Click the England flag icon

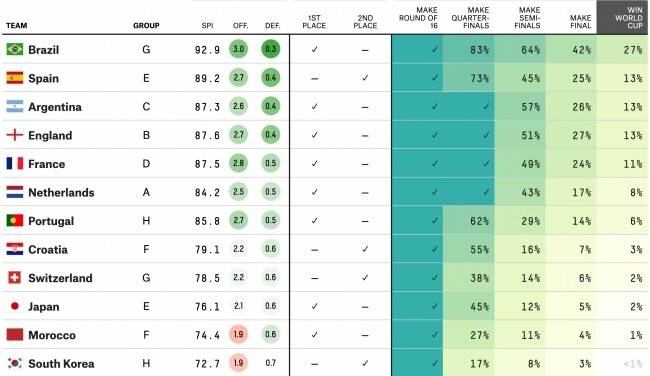pos(15,135)
